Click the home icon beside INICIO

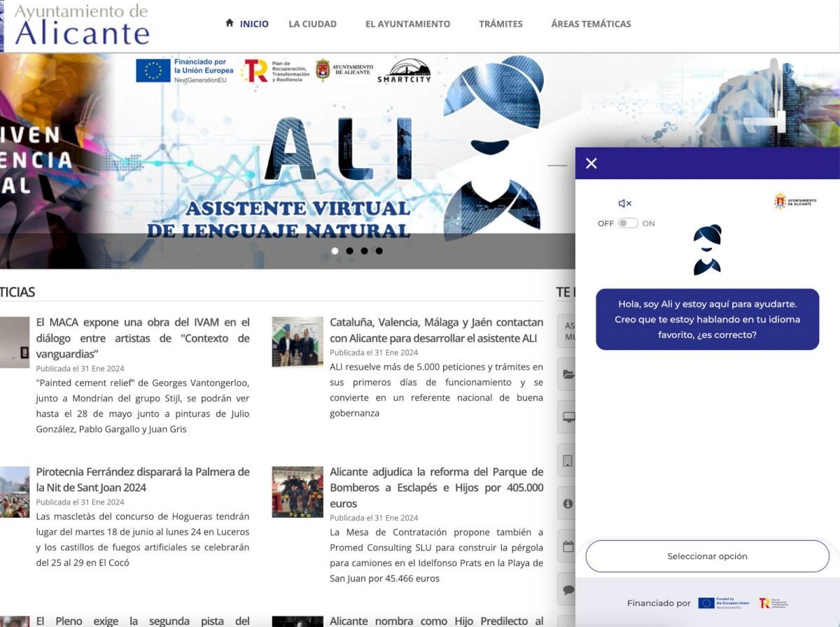[230, 23]
